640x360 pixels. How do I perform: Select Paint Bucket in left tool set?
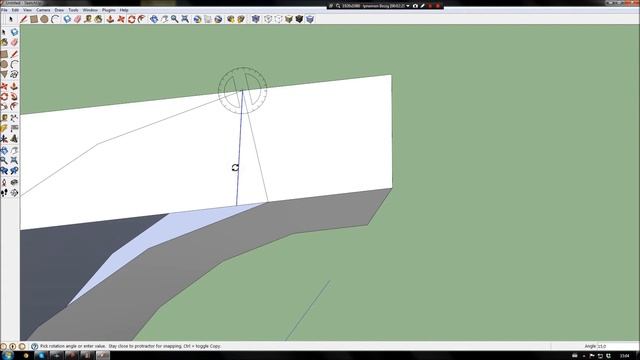(4, 42)
